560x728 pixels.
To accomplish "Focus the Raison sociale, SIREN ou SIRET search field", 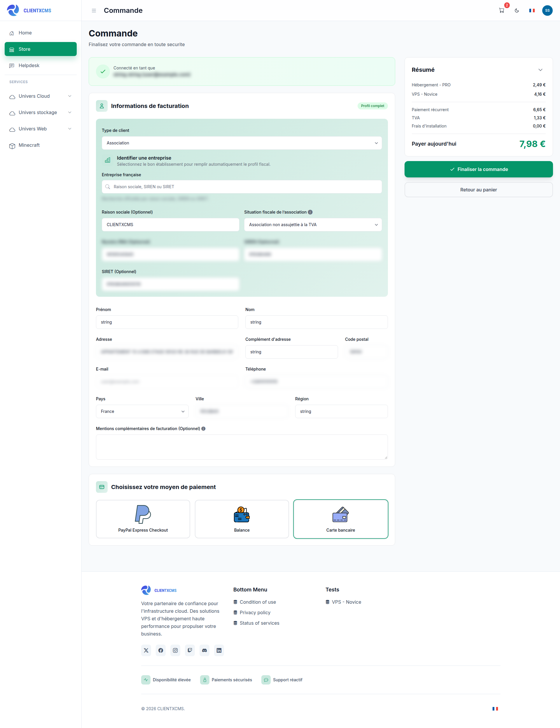I will 242,187.
